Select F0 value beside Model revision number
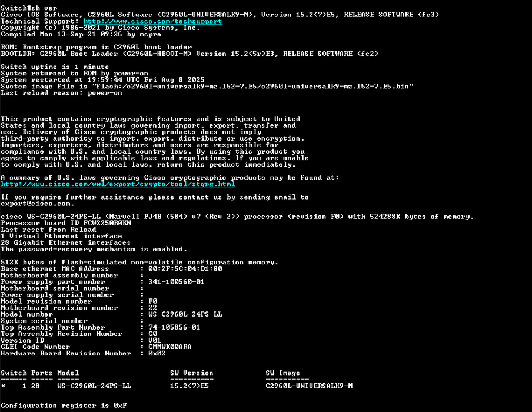 [x=152, y=301]
